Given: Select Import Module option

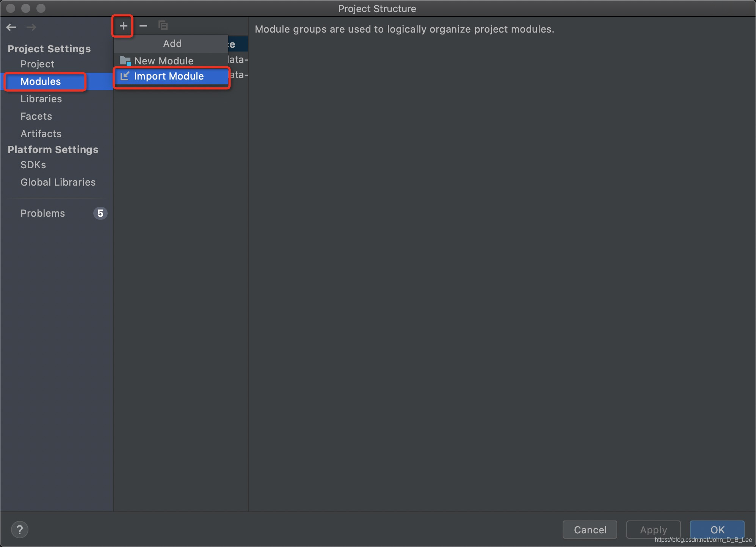Looking at the screenshot, I should tap(169, 76).
